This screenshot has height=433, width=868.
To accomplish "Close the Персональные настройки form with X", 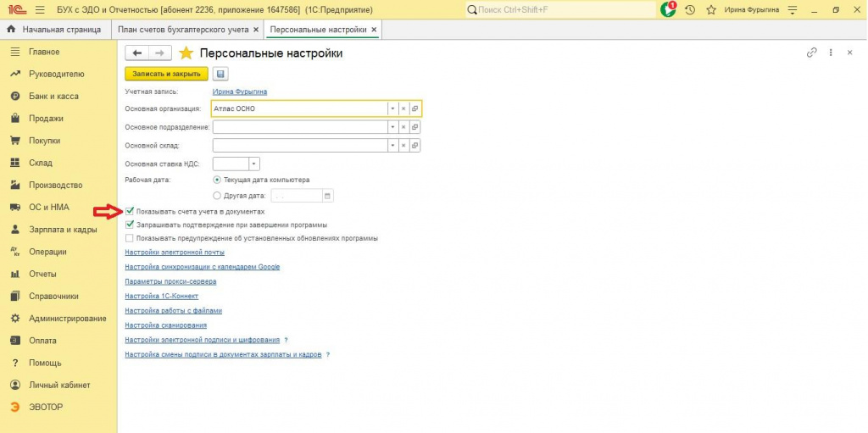I will [x=849, y=53].
